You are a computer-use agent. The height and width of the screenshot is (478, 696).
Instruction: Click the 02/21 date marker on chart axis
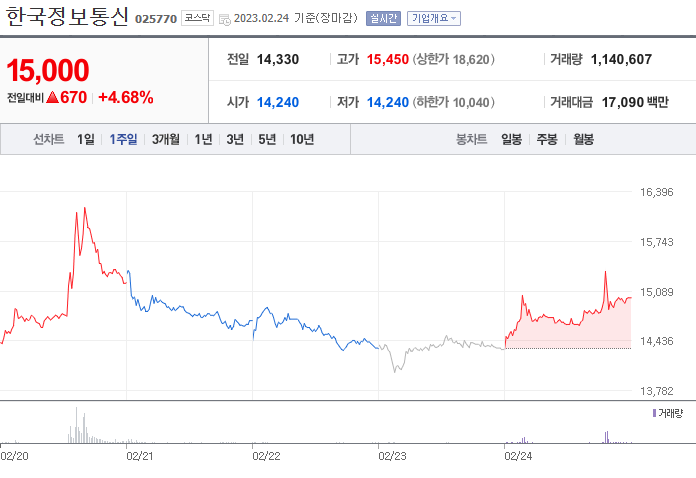pos(140,456)
